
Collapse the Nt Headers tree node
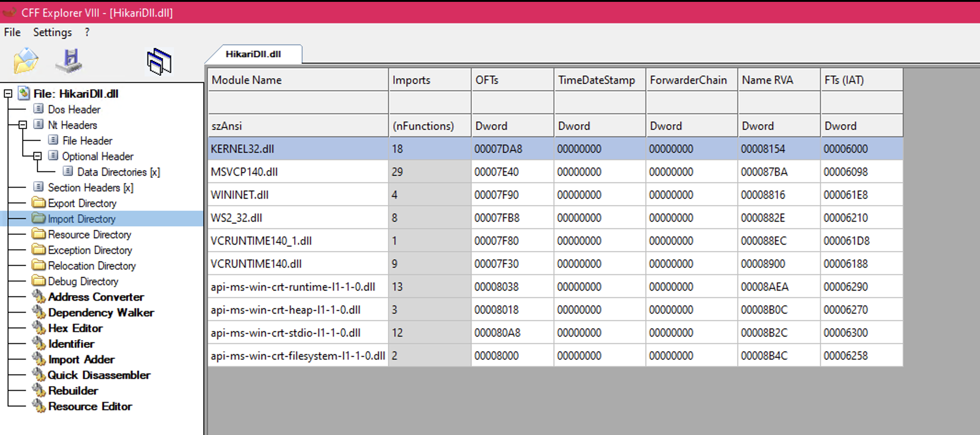tap(23, 125)
